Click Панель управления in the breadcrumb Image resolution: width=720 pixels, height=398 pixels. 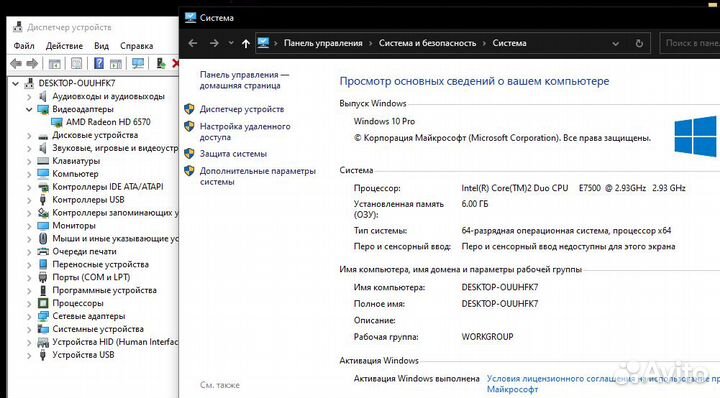click(x=323, y=43)
